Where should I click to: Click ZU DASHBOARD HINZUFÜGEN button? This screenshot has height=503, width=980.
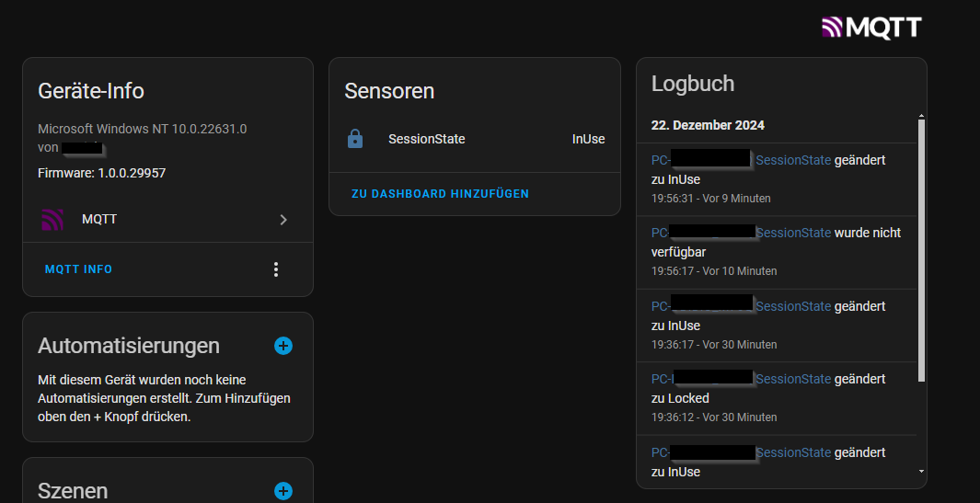(x=440, y=194)
